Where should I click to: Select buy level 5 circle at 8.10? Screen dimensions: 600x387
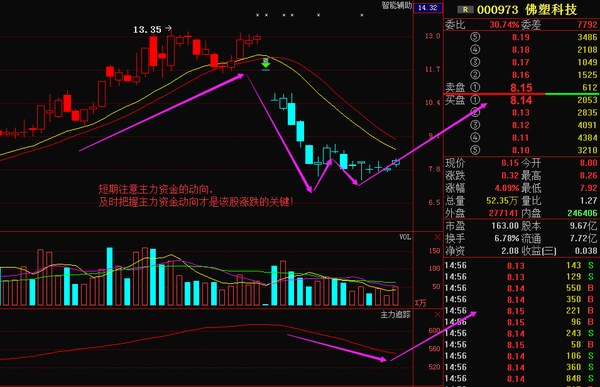(x=475, y=150)
